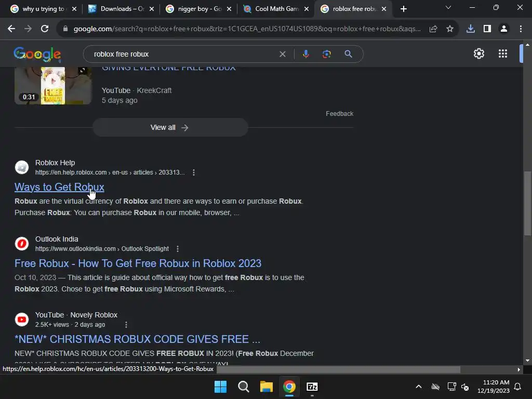The width and height of the screenshot is (532, 399).
Task: Click the horizontal scrollbar right arrow
Action: tap(519, 369)
